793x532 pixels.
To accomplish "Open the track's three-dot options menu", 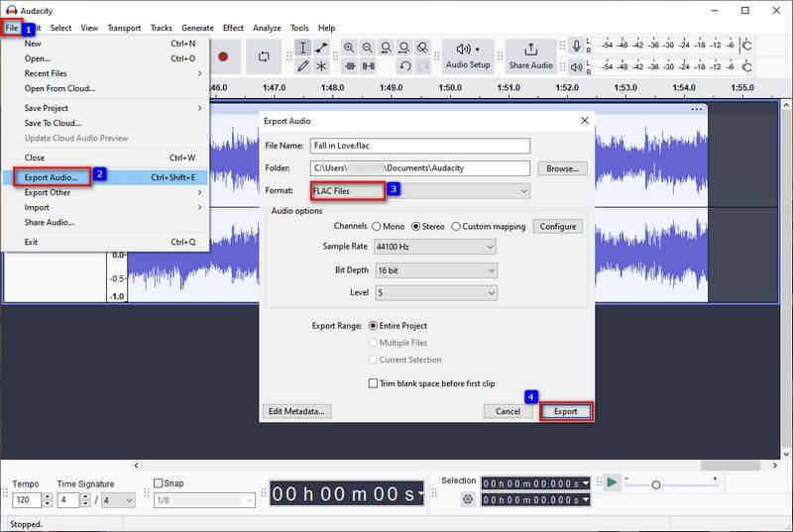I will (x=697, y=109).
